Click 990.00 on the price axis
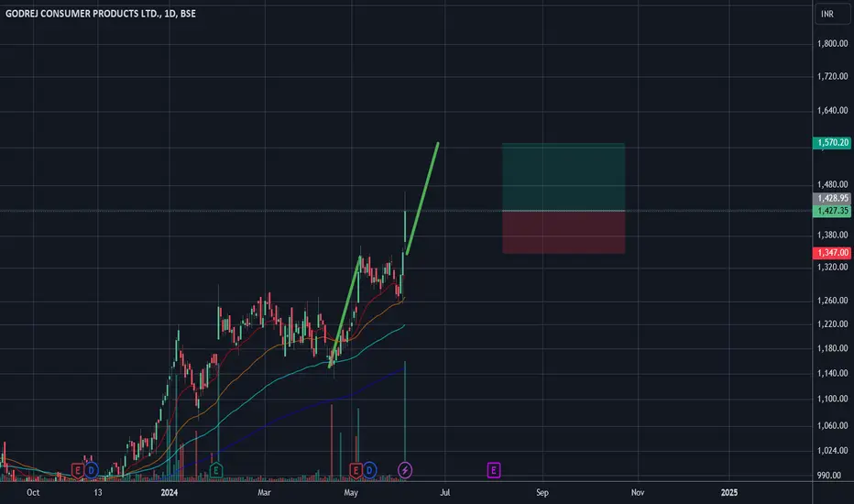This screenshot has height=504, width=854. click(x=829, y=476)
